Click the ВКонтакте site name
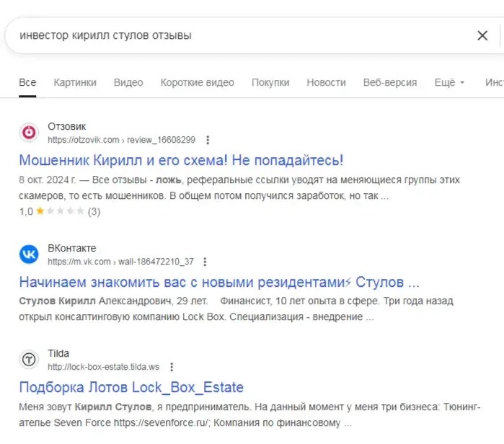This screenshot has width=504, height=444. tap(72, 249)
